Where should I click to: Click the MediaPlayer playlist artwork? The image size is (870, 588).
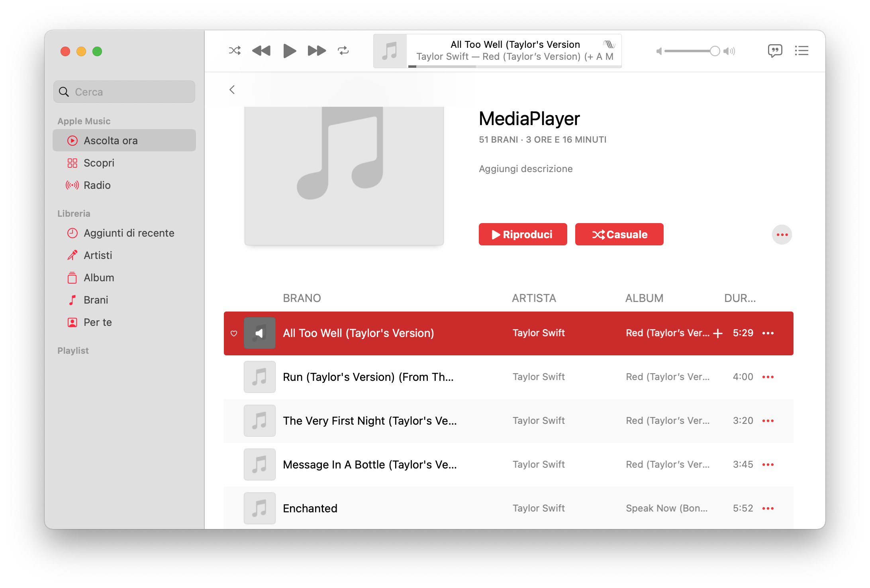click(x=344, y=176)
